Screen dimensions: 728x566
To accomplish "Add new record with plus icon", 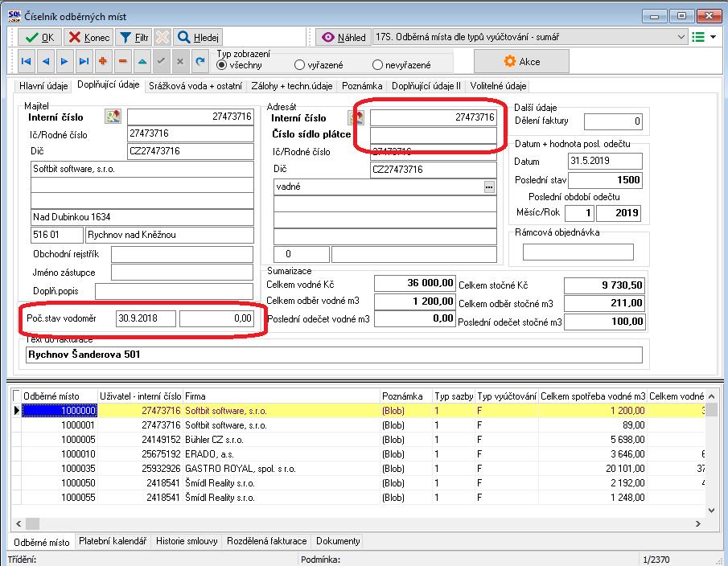I will 103,61.
